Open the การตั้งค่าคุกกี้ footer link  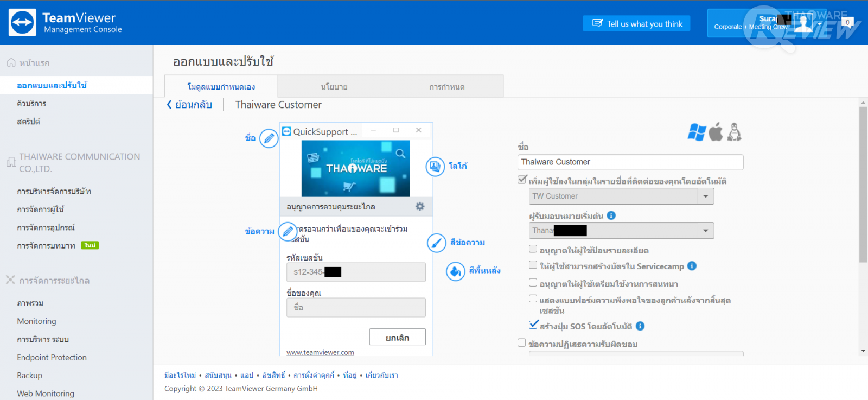coord(314,375)
